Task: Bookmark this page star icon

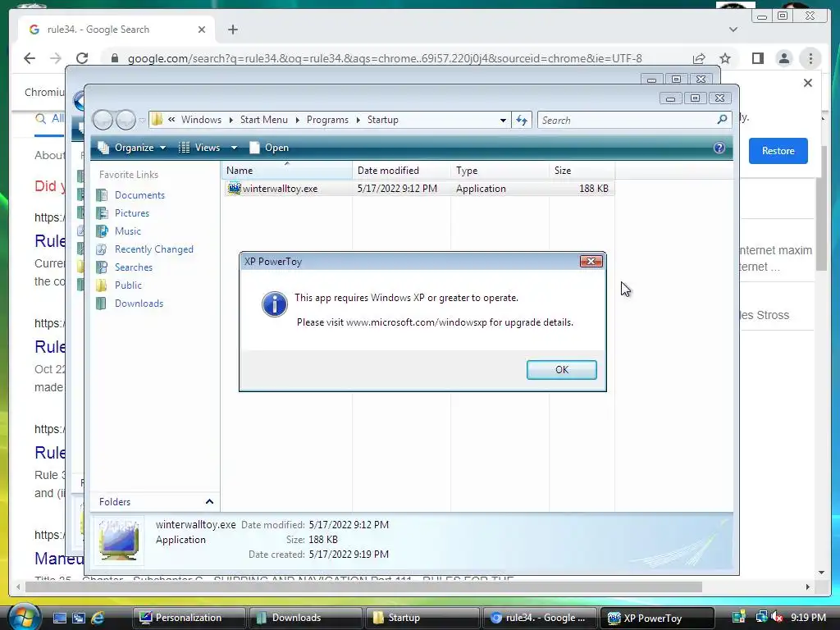Action: [x=725, y=58]
